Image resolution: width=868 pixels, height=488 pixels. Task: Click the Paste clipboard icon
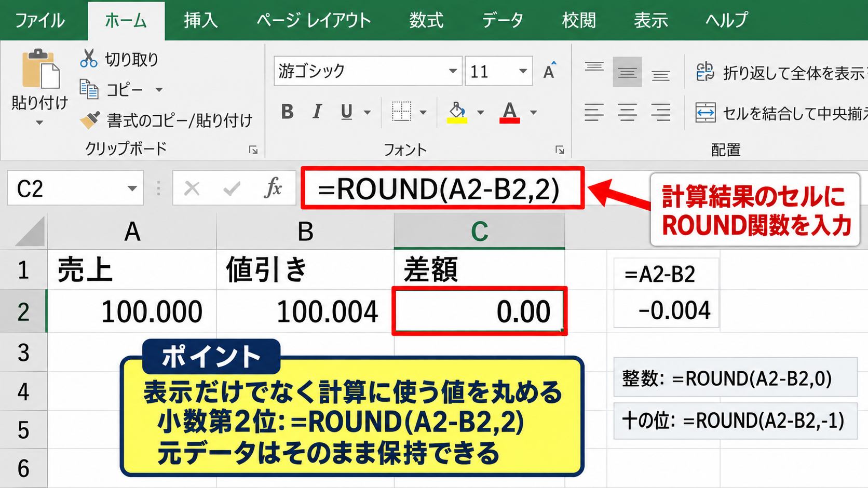40,69
